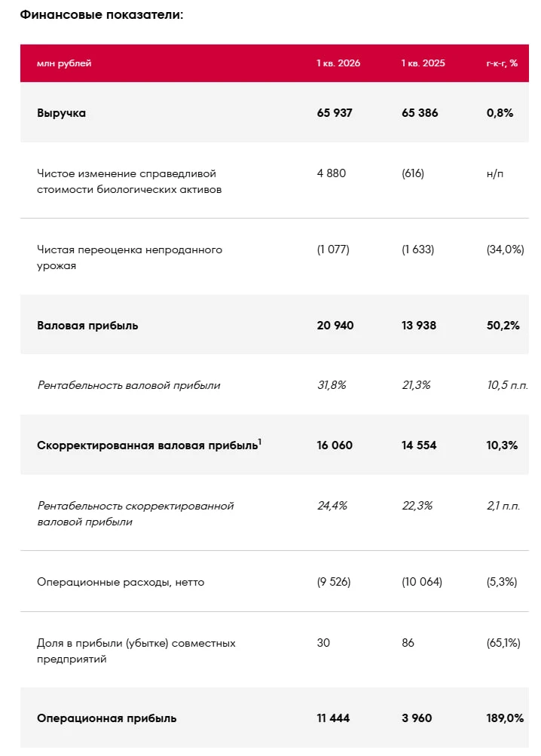Open footnote 1 next to Скорректированная валовая прибыль

click(x=260, y=441)
